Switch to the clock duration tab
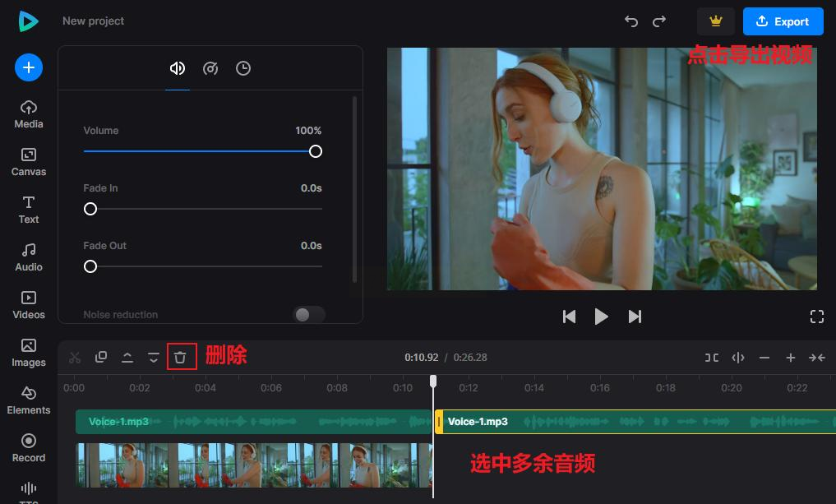The image size is (836, 504). click(243, 68)
